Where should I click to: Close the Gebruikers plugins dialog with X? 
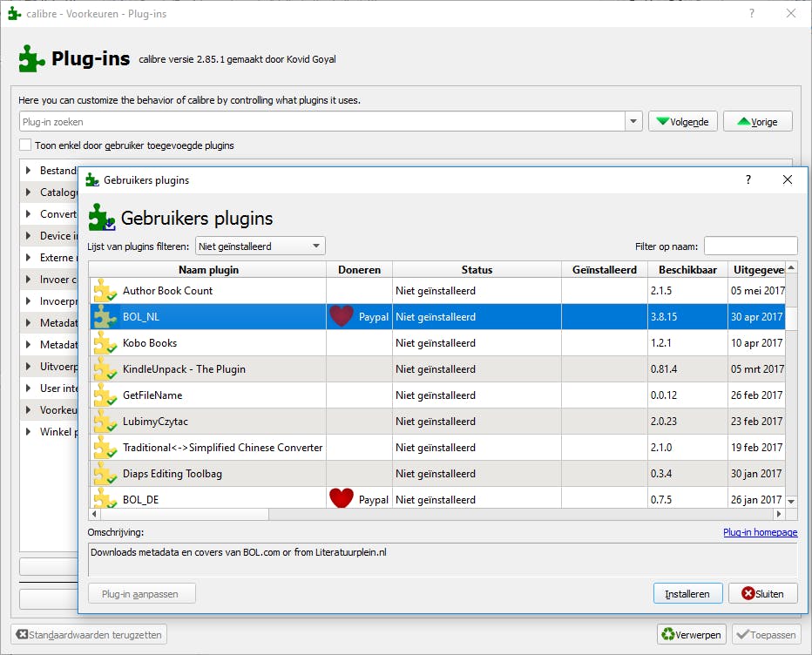(x=787, y=179)
